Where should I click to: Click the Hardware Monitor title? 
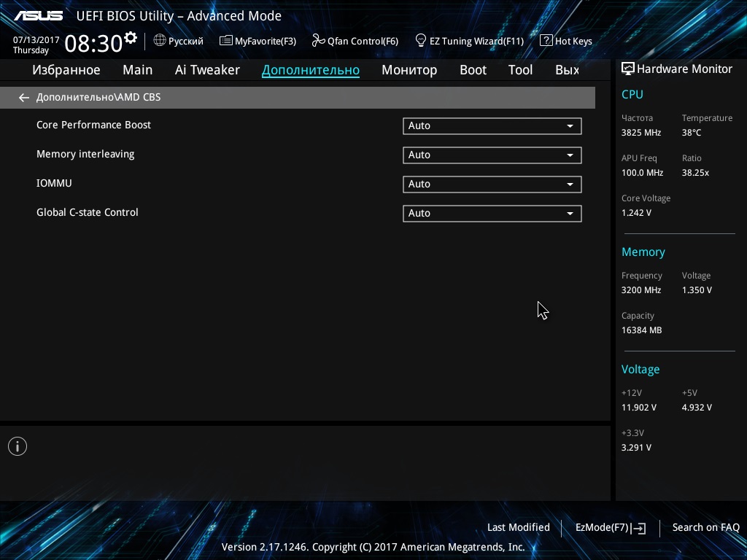coord(684,69)
